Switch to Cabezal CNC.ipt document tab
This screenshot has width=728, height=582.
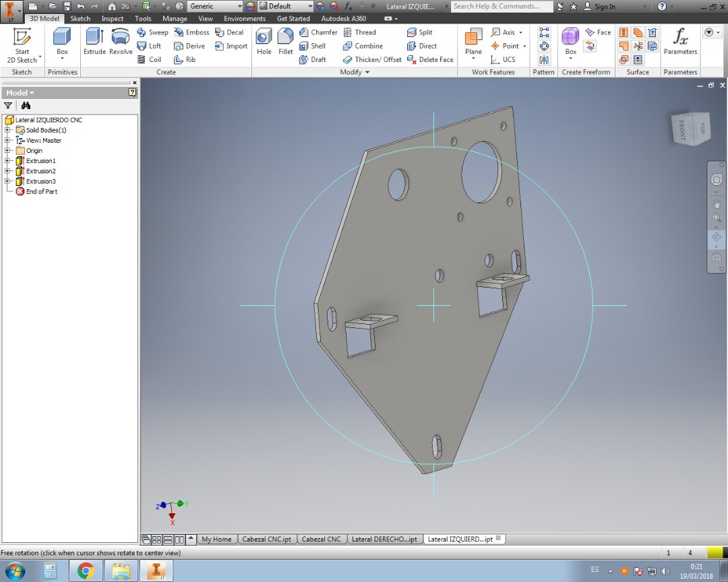(x=266, y=540)
